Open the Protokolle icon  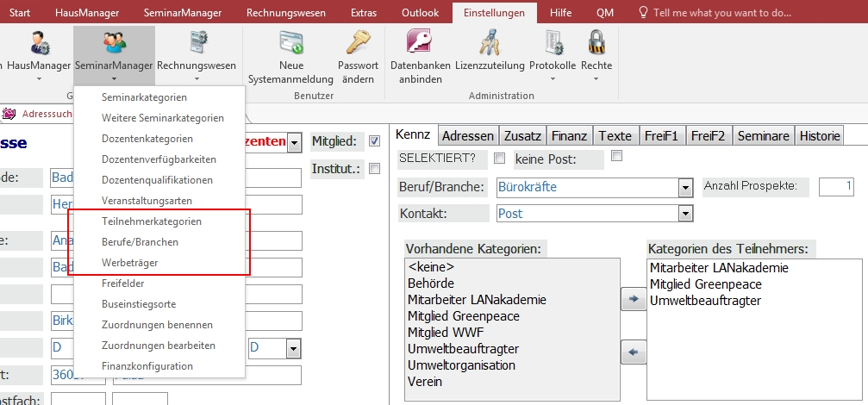click(553, 43)
